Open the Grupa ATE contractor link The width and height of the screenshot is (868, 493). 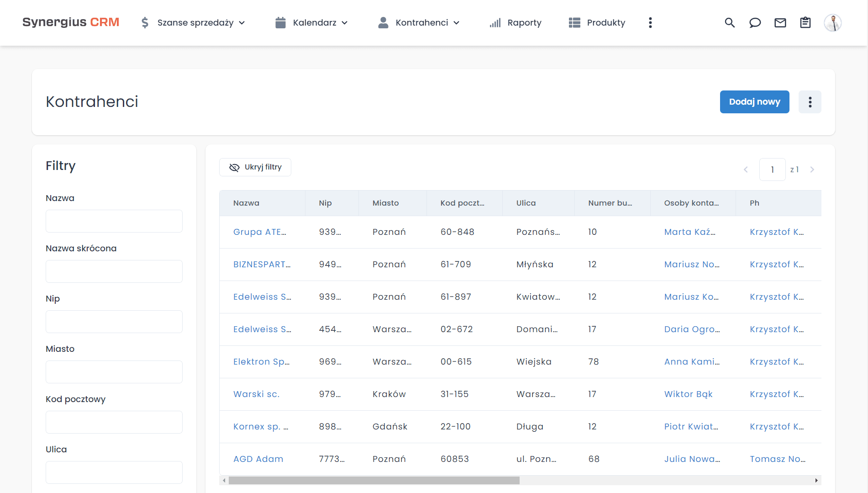(259, 232)
